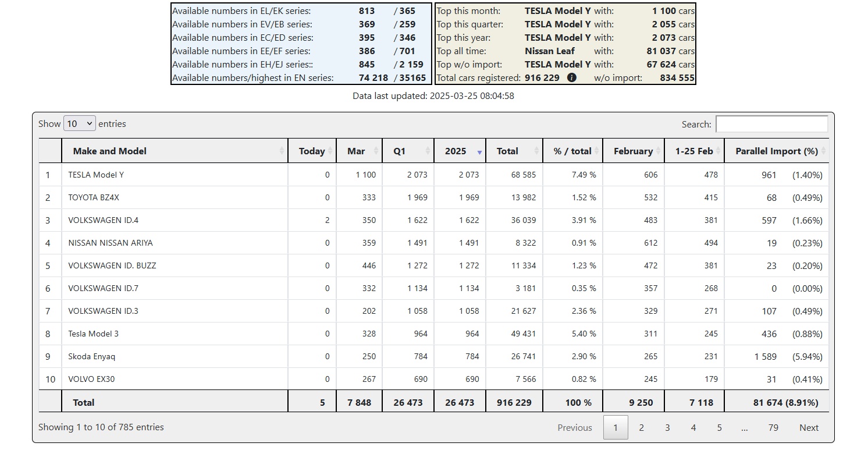Sort by Parallel Import (%) column

(x=777, y=151)
